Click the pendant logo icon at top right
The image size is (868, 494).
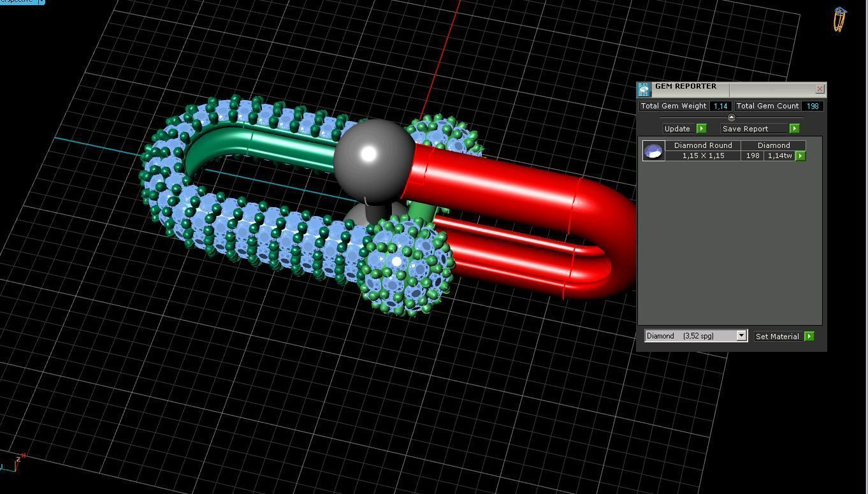(840, 20)
